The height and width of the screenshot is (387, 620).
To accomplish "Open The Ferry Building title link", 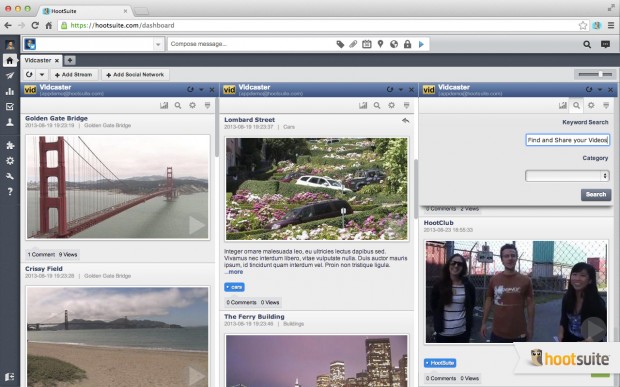I will (x=254, y=317).
